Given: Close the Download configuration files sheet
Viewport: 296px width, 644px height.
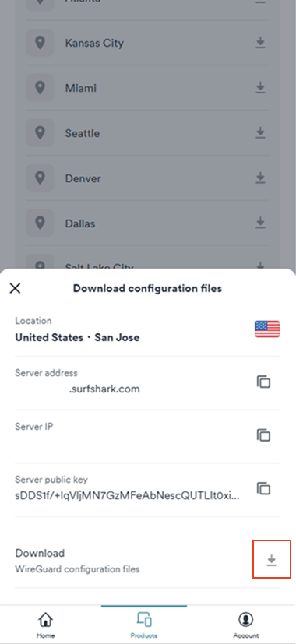Looking at the screenshot, I should tap(16, 288).
